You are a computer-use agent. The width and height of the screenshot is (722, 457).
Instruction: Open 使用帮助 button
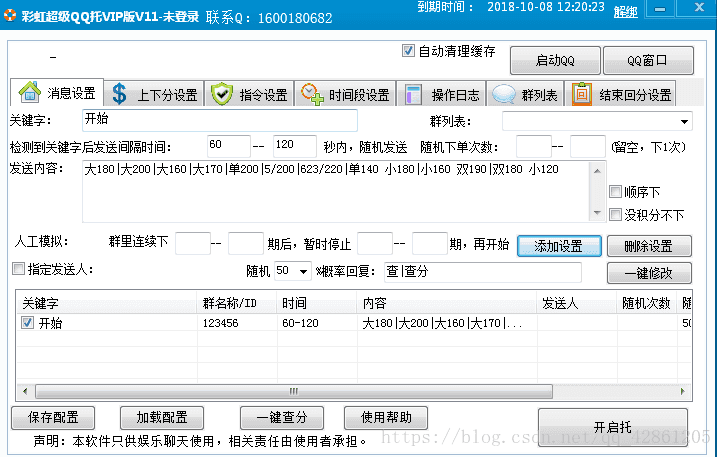(386, 417)
